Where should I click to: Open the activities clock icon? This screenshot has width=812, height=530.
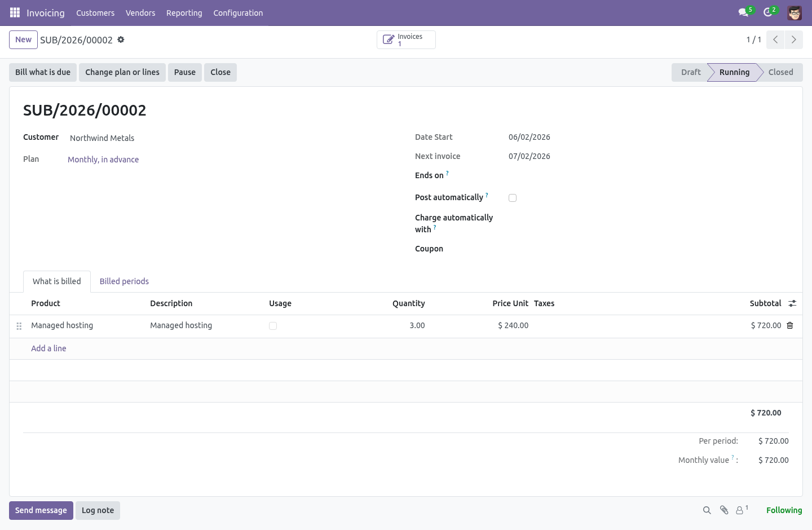tap(768, 12)
